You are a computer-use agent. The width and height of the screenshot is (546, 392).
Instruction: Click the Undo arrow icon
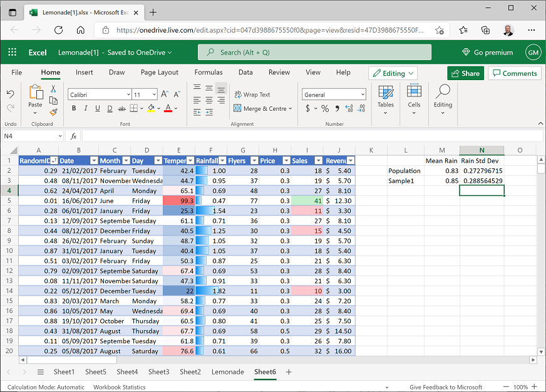click(11, 94)
